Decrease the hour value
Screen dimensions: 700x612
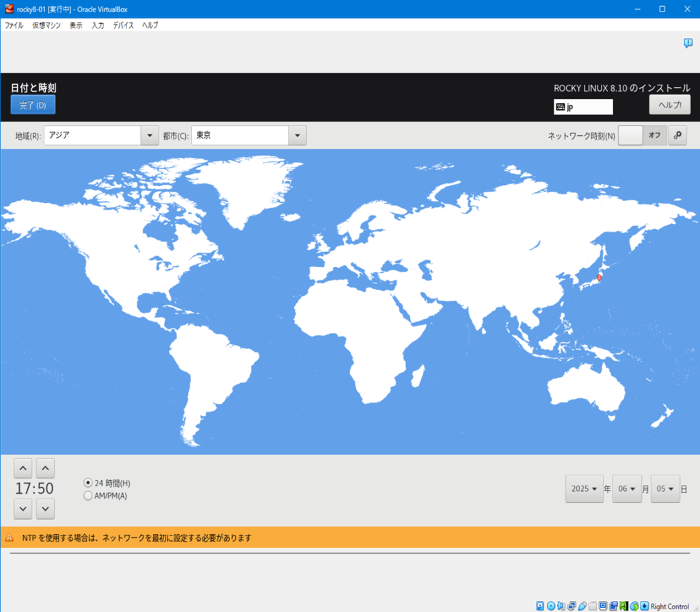click(x=23, y=509)
